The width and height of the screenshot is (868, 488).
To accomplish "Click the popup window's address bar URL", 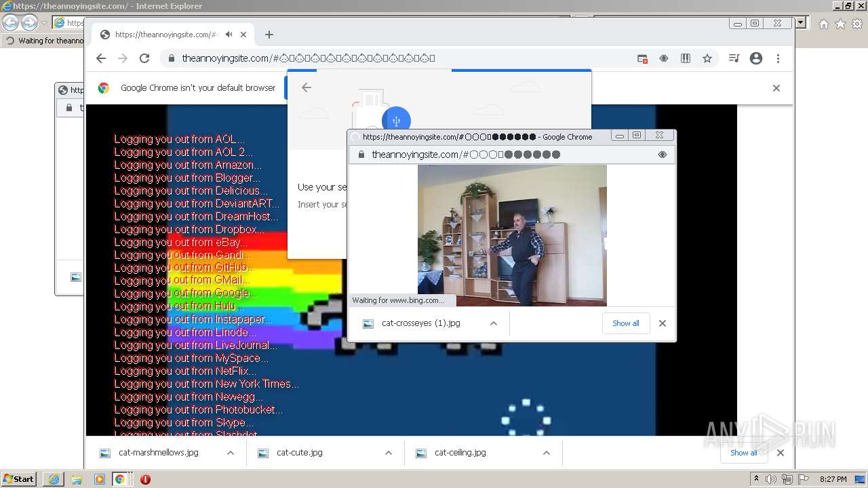I will [466, 155].
